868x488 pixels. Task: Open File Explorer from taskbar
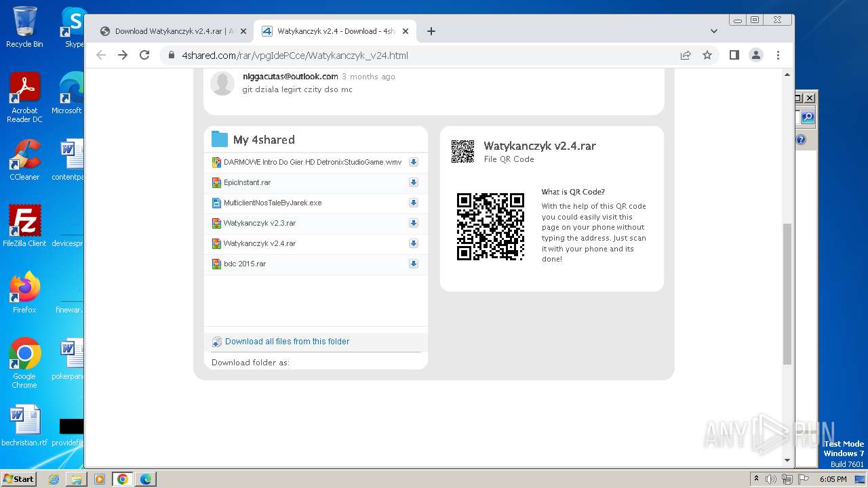pos(77,479)
